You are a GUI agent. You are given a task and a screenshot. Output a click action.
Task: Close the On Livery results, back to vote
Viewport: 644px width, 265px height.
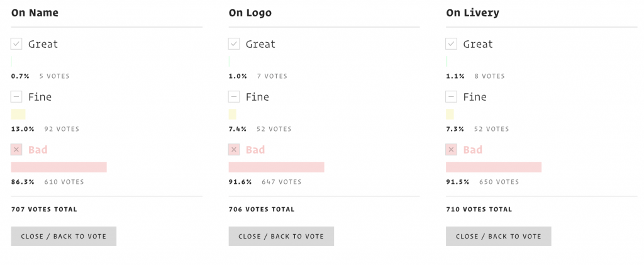click(499, 236)
